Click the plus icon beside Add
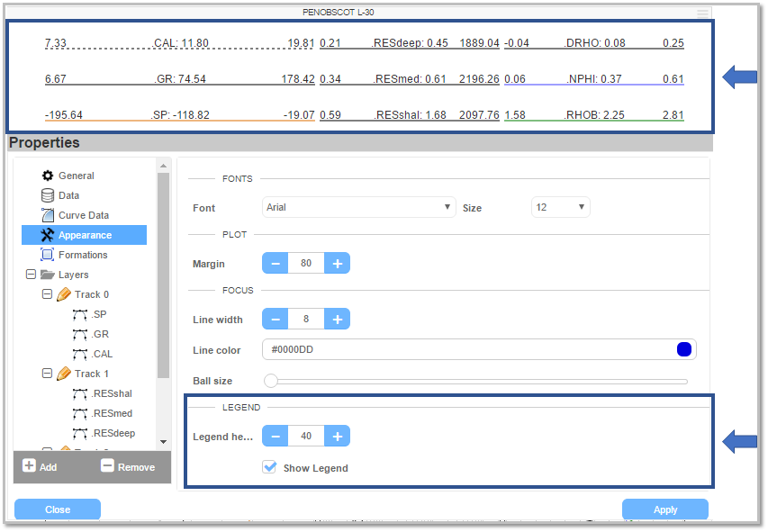The height and width of the screenshot is (532, 768). 29,465
